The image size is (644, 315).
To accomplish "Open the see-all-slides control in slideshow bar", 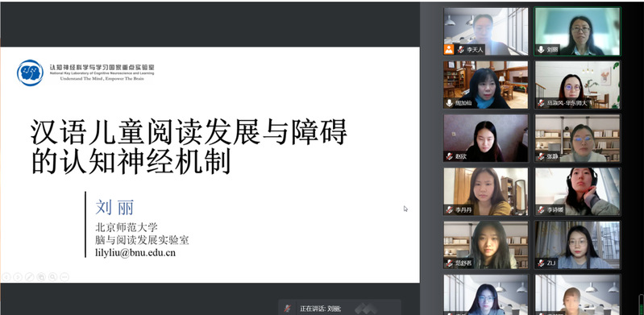I will pyautogui.click(x=40, y=277).
